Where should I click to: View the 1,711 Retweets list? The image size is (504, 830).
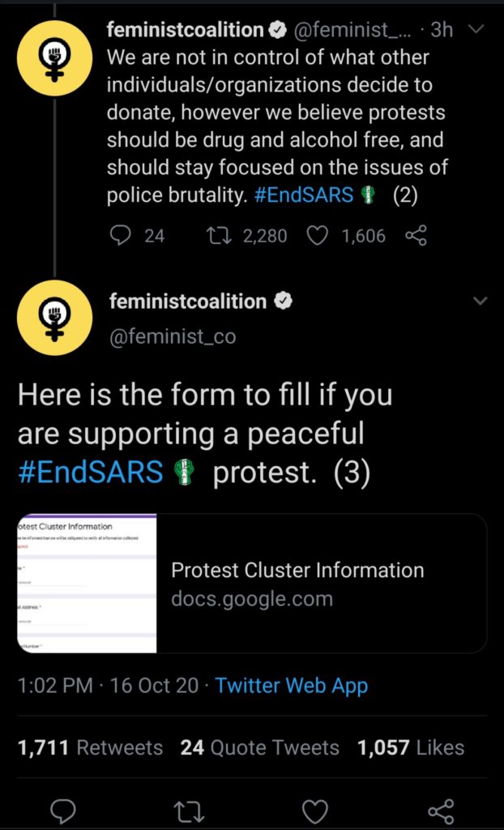coord(90,747)
